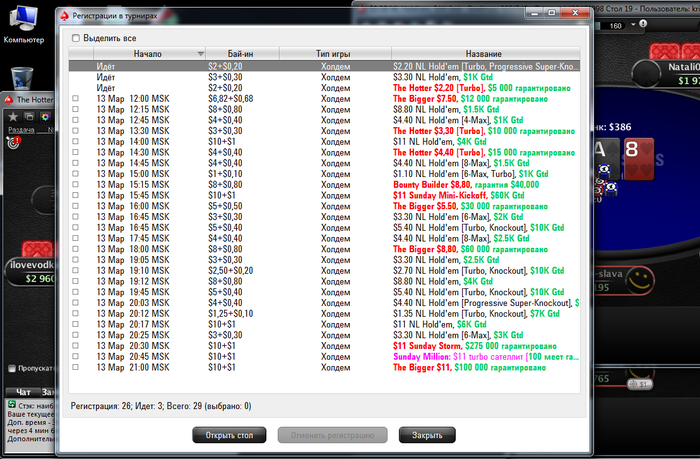Click the 160 value field in the table window
This screenshot has height=459, width=700.
pos(616,26)
